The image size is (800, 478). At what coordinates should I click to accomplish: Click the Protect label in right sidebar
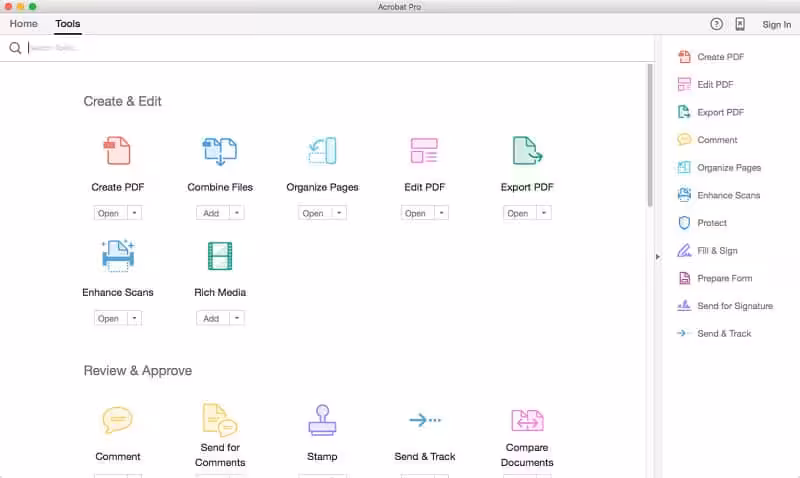click(712, 223)
